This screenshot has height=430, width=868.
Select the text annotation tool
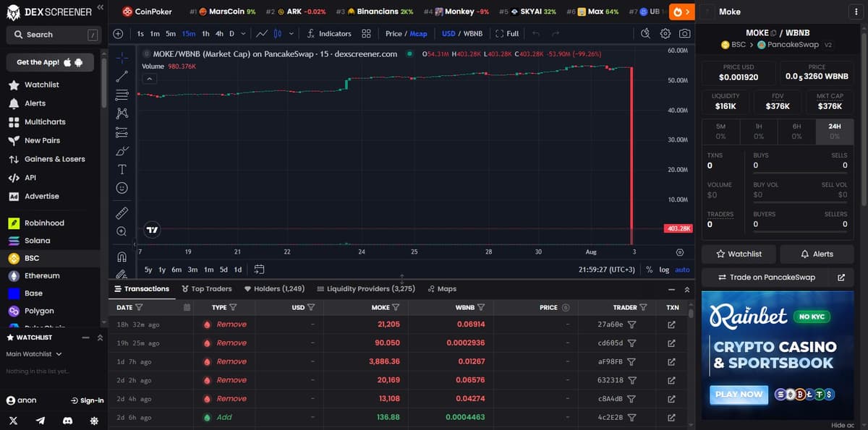pos(122,170)
